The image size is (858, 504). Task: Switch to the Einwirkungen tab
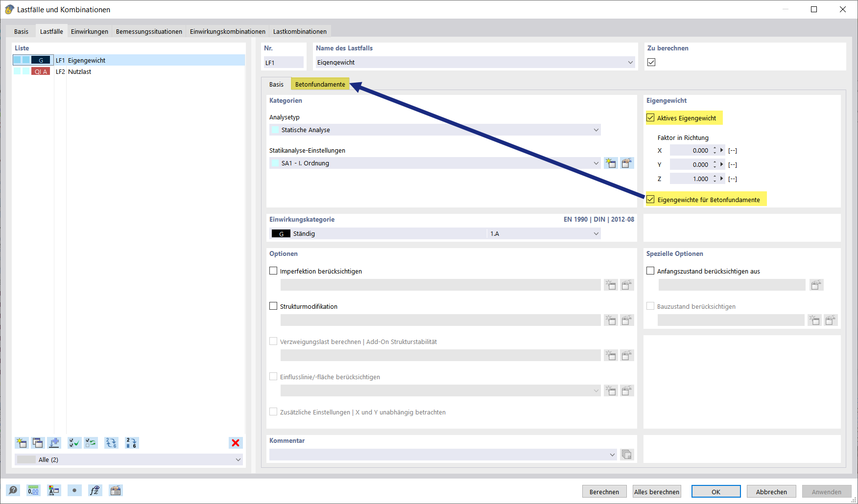90,31
